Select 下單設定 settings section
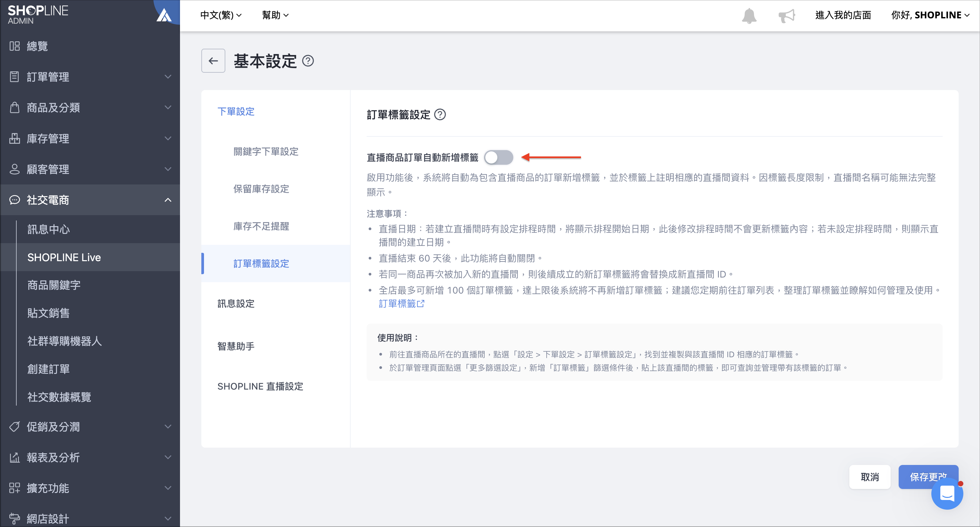Screen dimensions: 980x527 236,111
